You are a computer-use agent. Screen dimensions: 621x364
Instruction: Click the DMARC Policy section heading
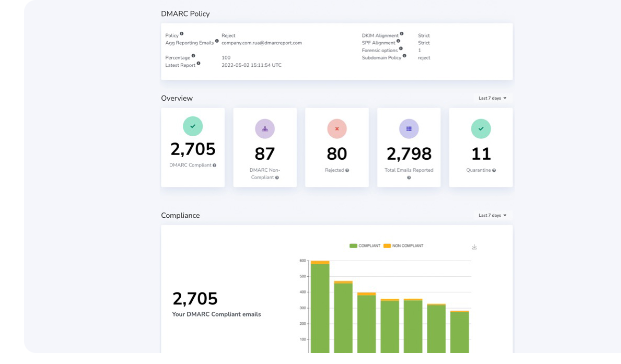click(x=185, y=14)
